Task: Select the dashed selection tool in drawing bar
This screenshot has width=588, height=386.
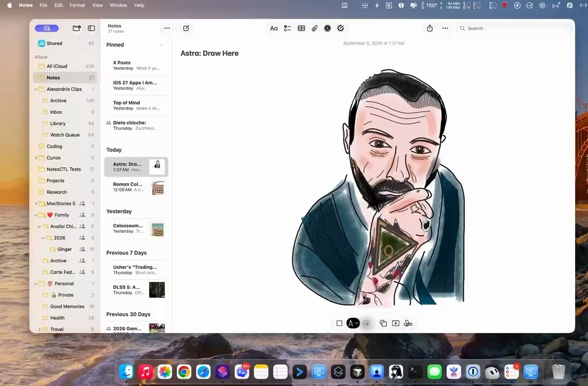Action: pyautogui.click(x=339, y=323)
